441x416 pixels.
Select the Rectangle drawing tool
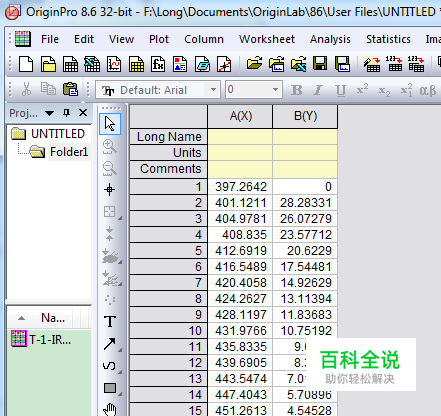[110, 388]
